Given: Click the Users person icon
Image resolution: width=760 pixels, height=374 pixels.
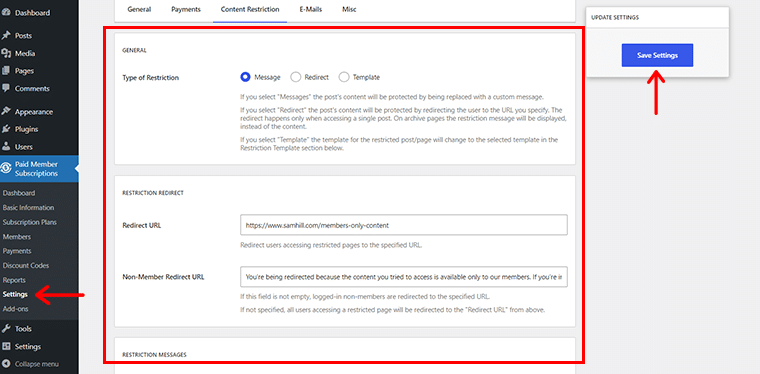Looking at the screenshot, I should click(5, 147).
